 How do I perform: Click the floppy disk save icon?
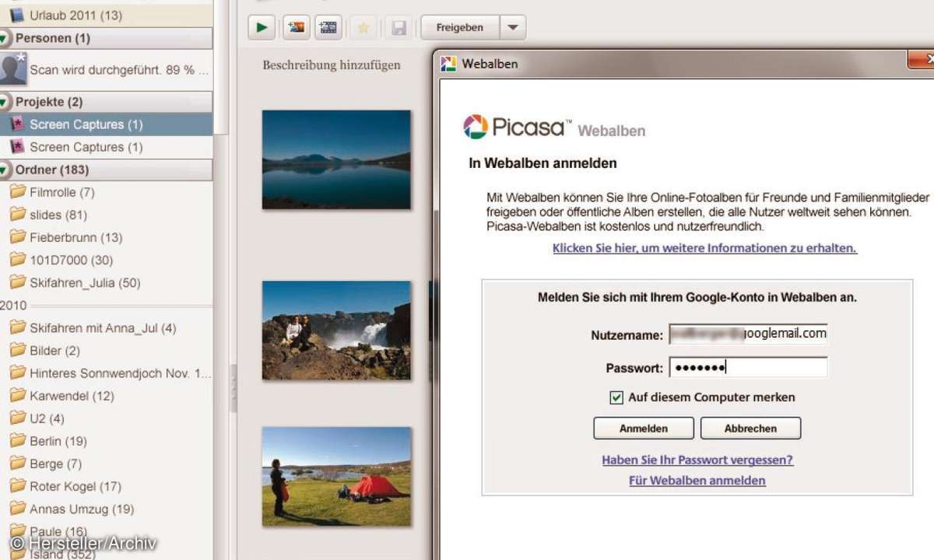[x=399, y=28]
